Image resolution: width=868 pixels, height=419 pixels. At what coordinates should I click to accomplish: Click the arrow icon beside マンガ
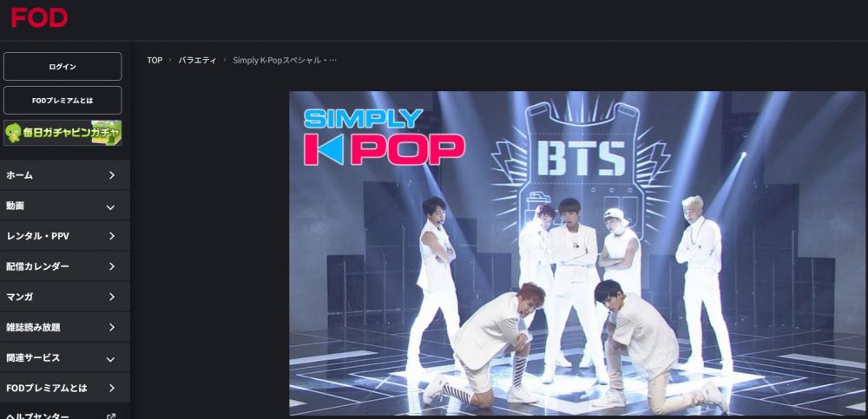point(112,297)
